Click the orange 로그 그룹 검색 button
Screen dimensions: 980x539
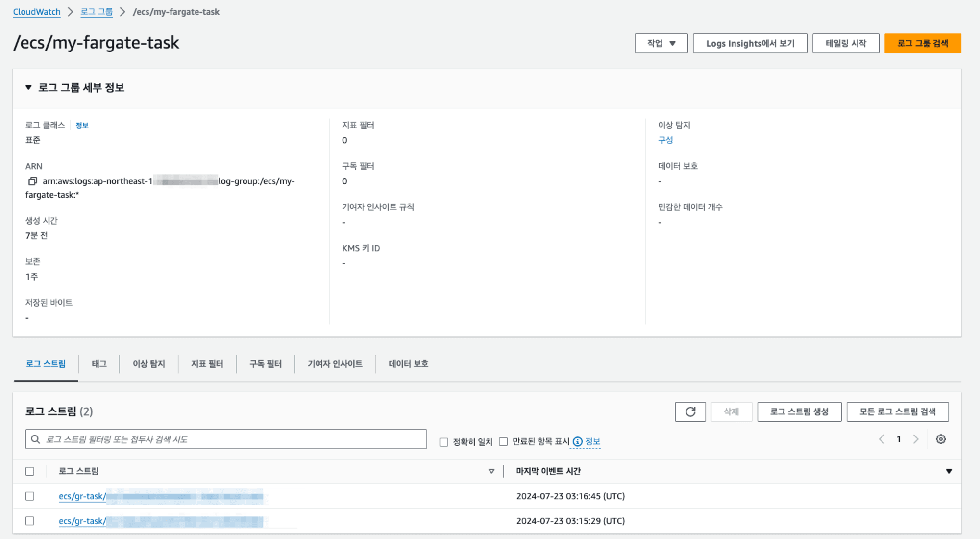point(923,43)
